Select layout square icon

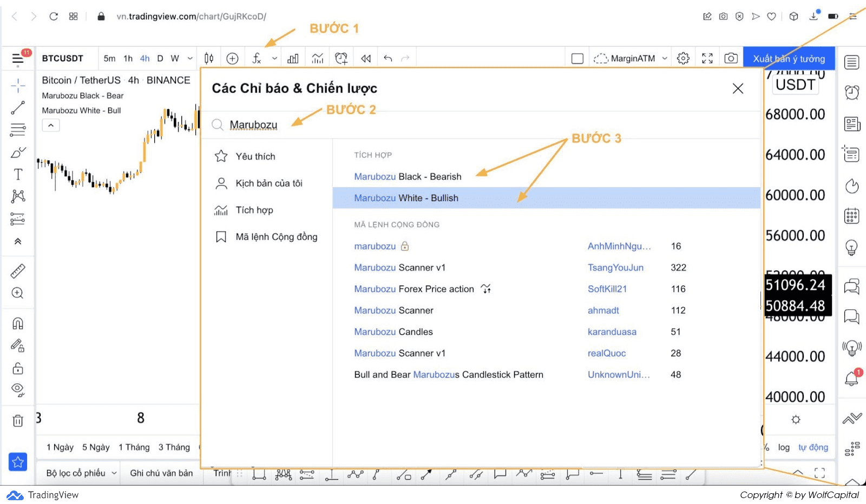click(x=578, y=58)
